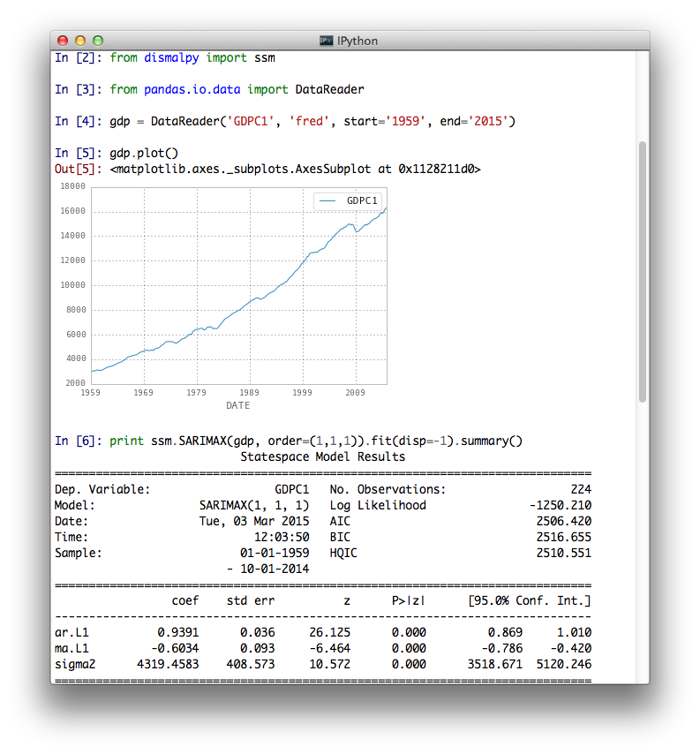Click the IPython icon in title bar
Screen dimensions: 700x754
327,41
